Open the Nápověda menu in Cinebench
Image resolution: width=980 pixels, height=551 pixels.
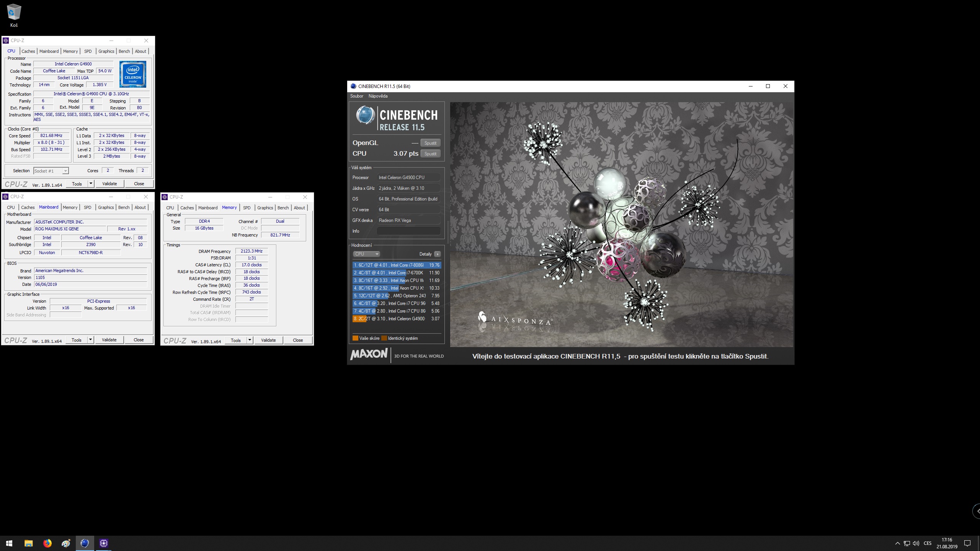(x=378, y=96)
